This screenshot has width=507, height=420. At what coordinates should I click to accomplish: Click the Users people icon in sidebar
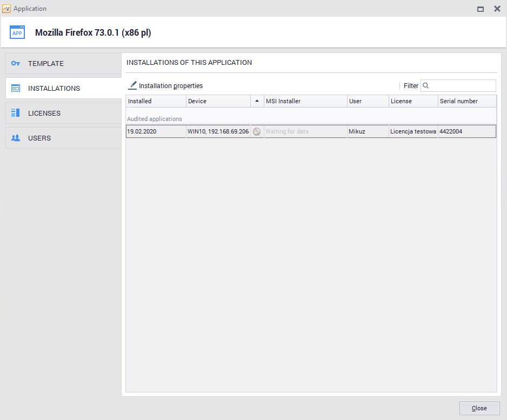tap(16, 138)
